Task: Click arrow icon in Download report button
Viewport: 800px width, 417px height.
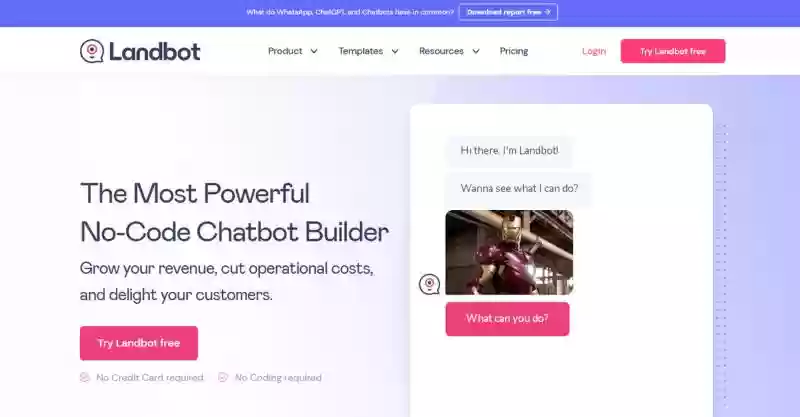Action: (x=547, y=12)
